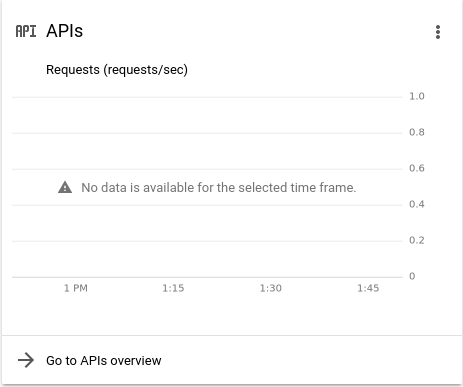This screenshot has height=387, width=463.
Task: Click the 0.4 y-axis value
Action: click(417, 204)
